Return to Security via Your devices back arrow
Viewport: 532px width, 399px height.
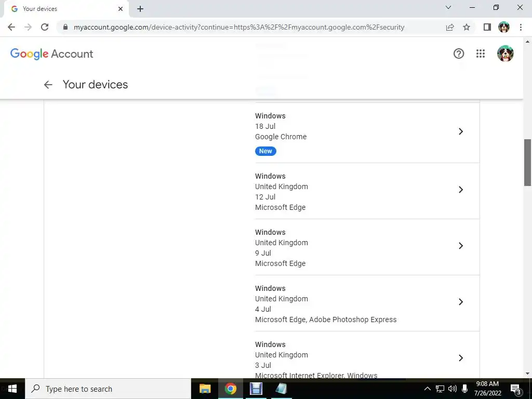(48, 85)
